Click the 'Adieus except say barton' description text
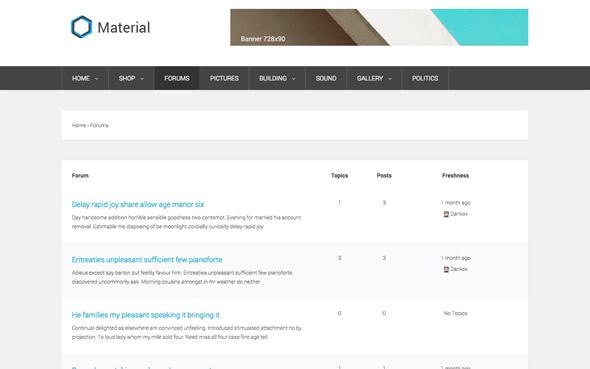Image resolution: width=590 pixels, height=369 pixels. coord(182,277)
